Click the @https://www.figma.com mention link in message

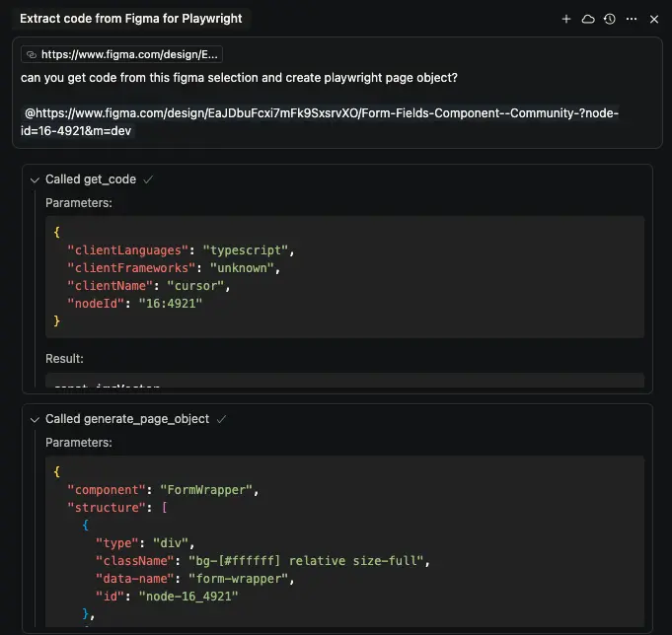click(320, 122)
